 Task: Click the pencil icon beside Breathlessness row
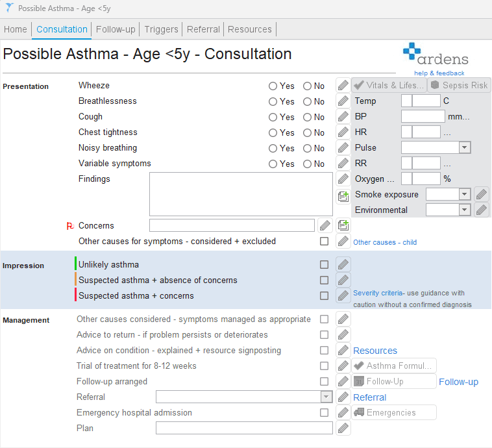pyautogui.click(x=343, y=101)
